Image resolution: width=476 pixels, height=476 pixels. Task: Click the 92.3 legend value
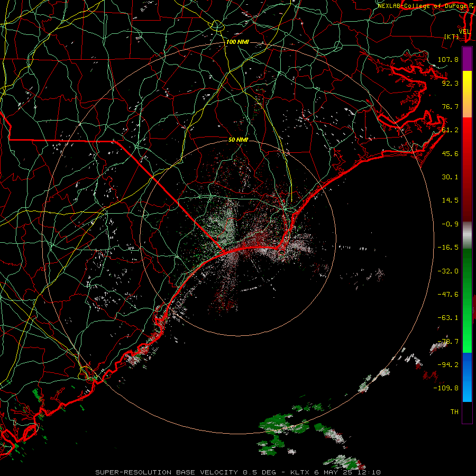coord(450,83)
